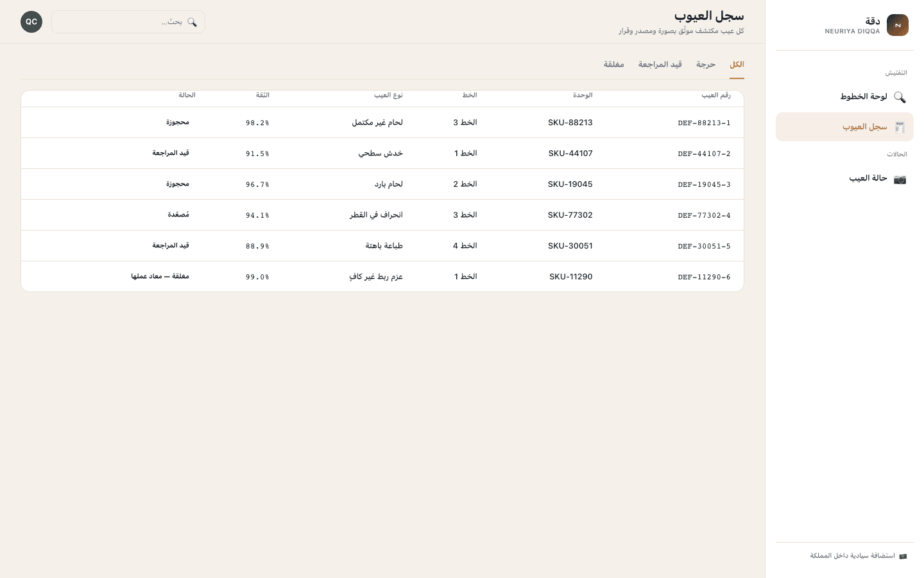Click the مُصعّدة status
Viewport: 924px width, 578px height.
coord(178,215)
